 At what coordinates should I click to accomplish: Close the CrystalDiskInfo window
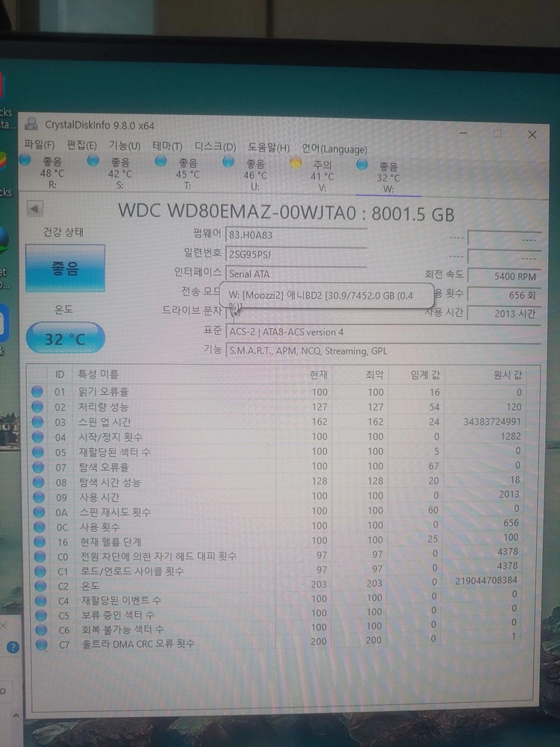[532, 134]
